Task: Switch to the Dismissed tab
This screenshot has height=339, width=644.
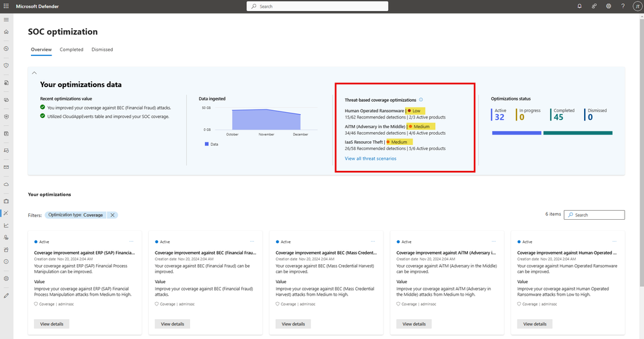Action: coord(102,50)
